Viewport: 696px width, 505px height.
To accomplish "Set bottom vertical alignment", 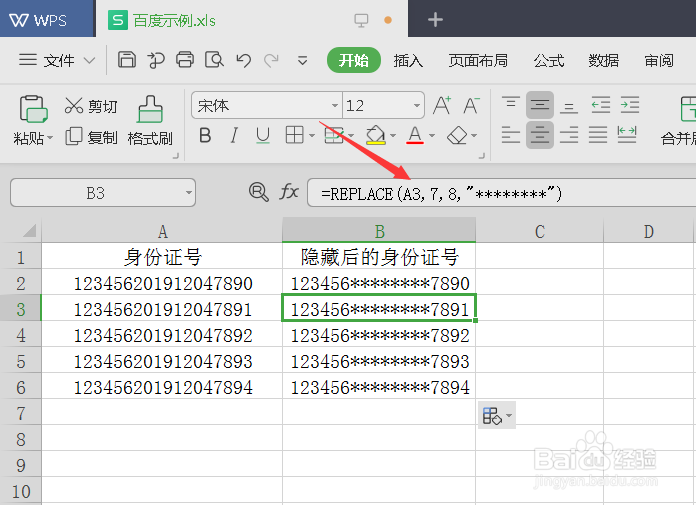I will (569, 105).
